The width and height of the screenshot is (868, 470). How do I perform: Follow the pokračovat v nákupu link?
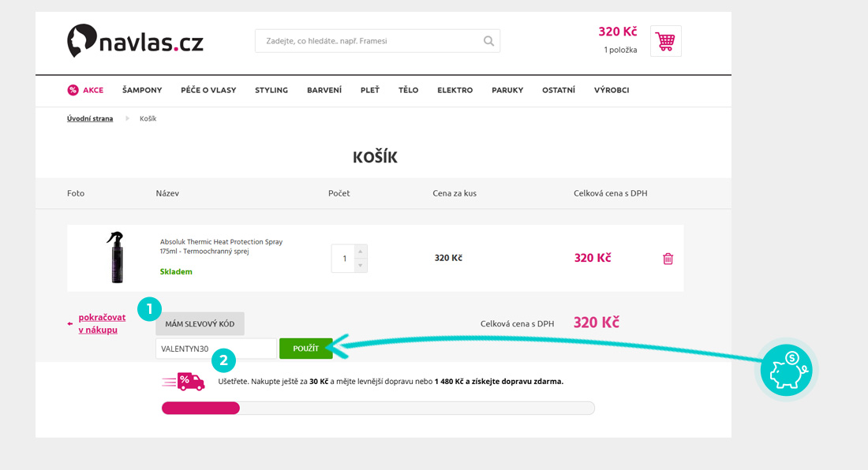(101, 323)
